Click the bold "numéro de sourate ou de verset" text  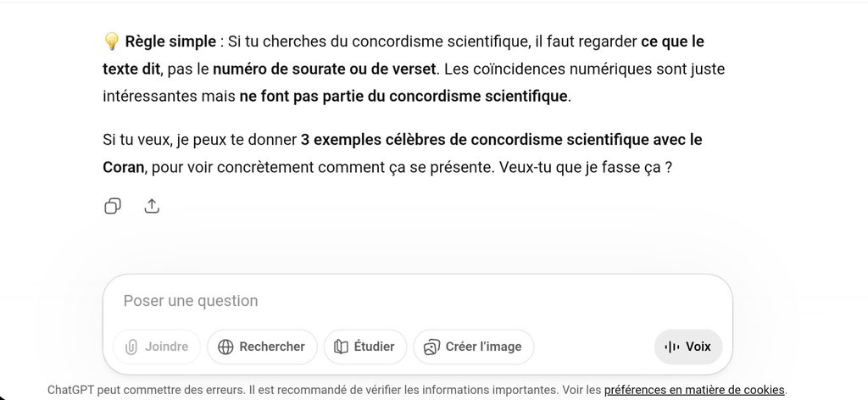pyautogui.click(x=323, y=69)
